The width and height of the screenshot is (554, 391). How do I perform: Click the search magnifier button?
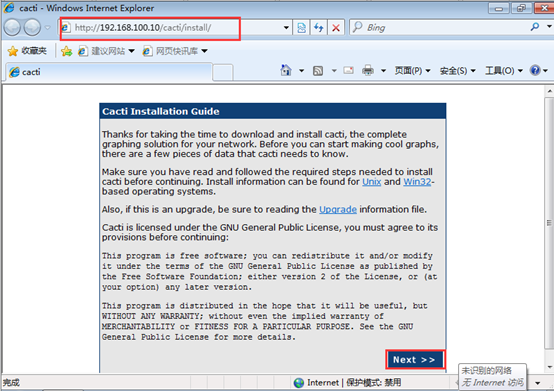click(535, 27)
